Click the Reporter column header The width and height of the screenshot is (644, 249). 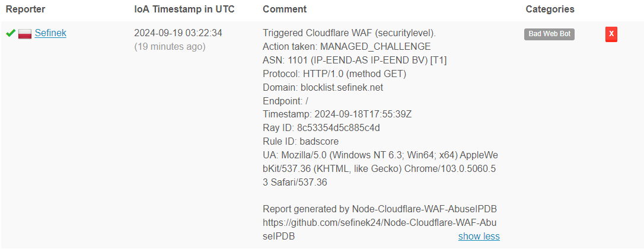25,9
